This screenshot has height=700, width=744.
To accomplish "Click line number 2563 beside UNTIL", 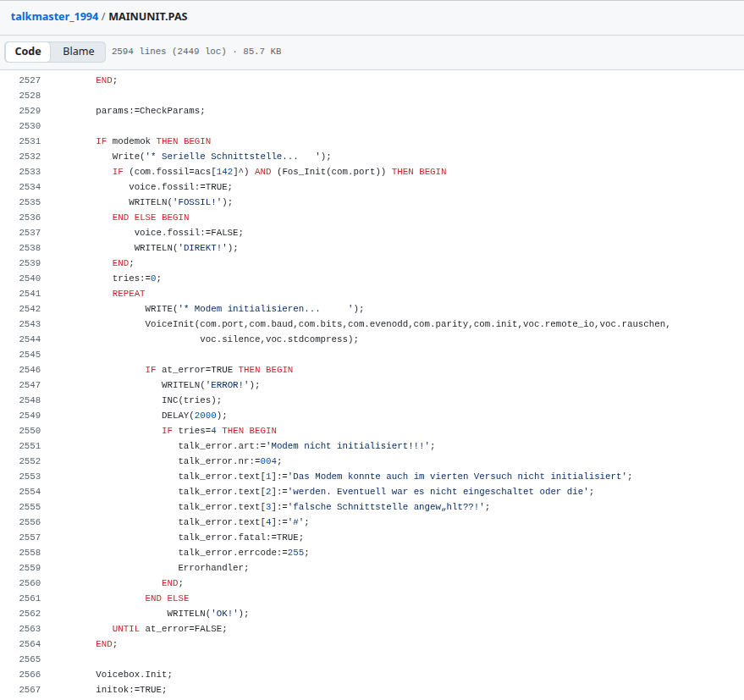I will (30, 629).
